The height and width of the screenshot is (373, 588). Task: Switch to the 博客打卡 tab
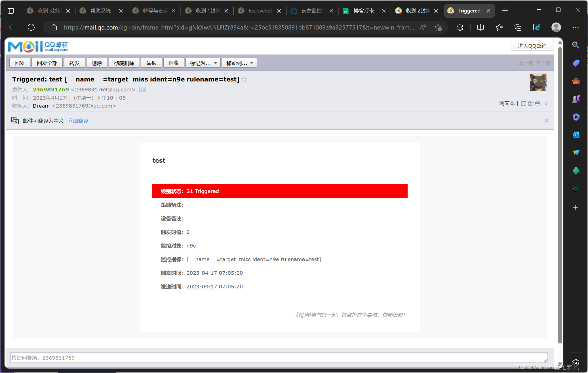click(x=364, y=11)
